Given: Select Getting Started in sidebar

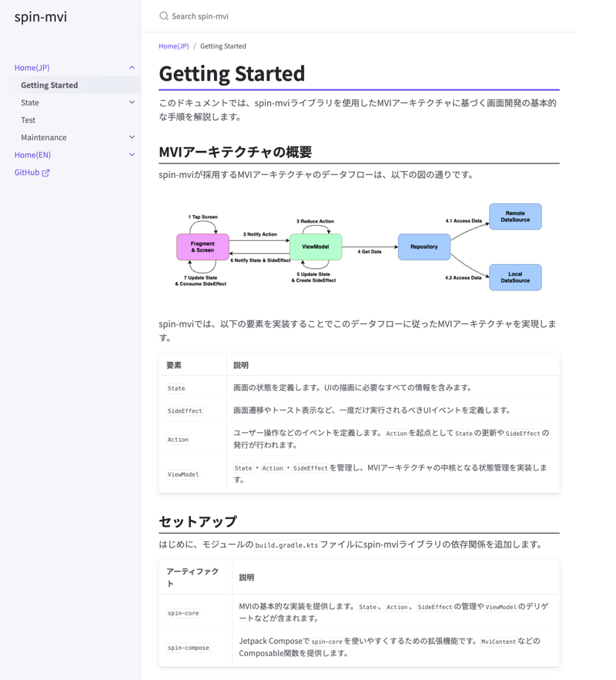Looking at the screenshot, I should (x=49, y=85).
